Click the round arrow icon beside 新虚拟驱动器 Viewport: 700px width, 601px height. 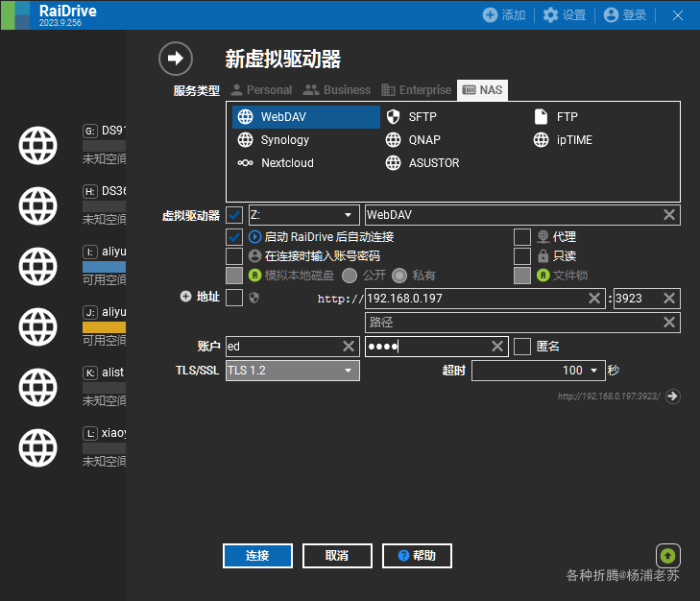tap(176, 58)
